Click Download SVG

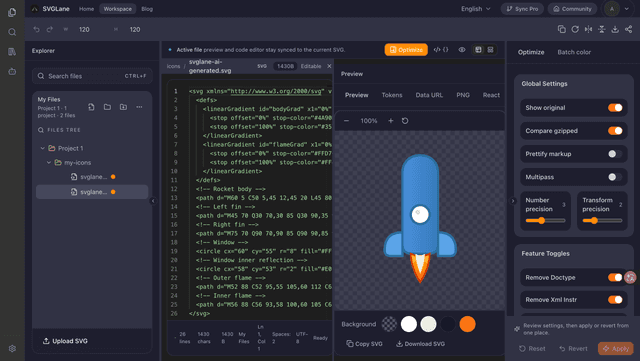pyautogui.click(x=420, y=344)
